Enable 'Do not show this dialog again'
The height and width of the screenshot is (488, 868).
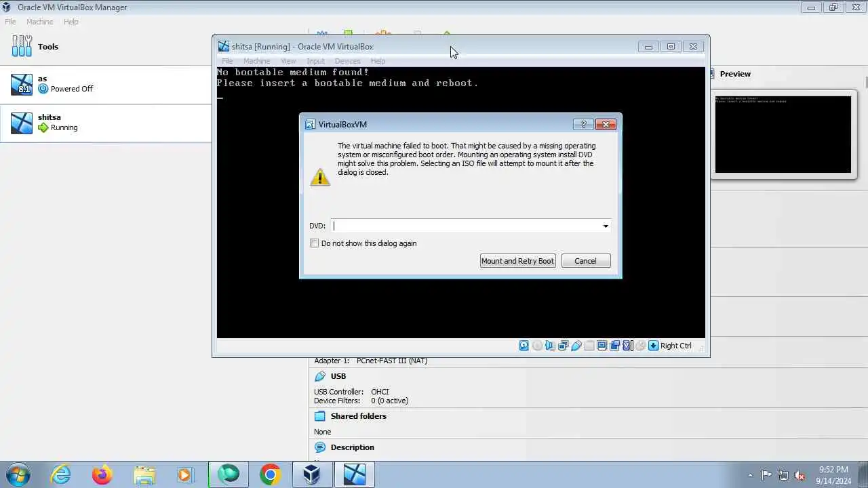(x=314, y=243)
